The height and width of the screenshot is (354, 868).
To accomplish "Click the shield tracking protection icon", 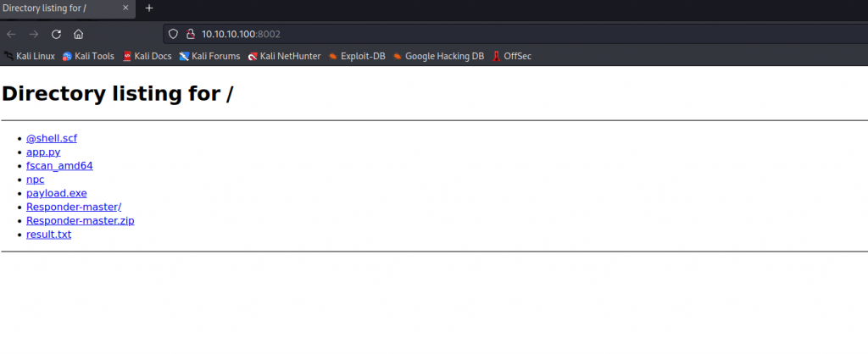I will (x=173, y=34).
